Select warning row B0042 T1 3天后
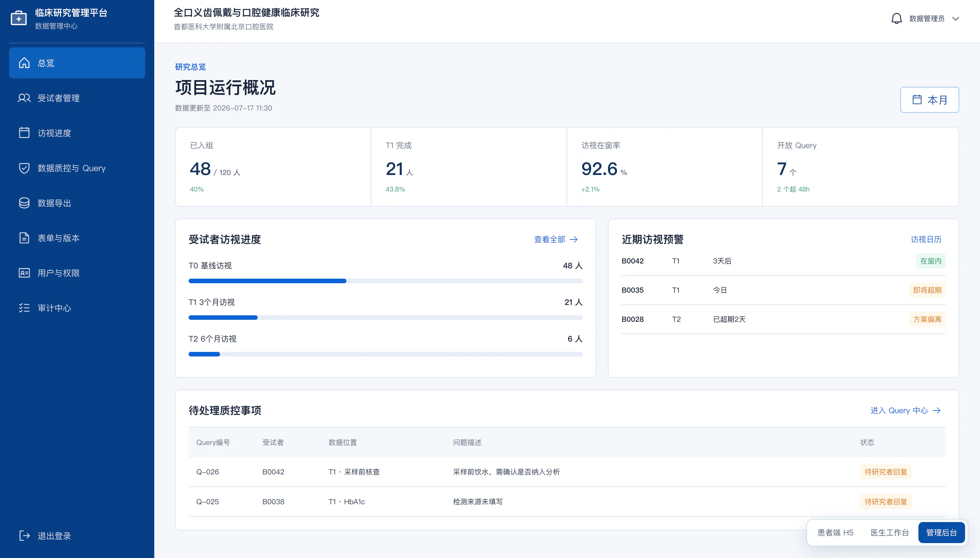 [x=783, y=261]
